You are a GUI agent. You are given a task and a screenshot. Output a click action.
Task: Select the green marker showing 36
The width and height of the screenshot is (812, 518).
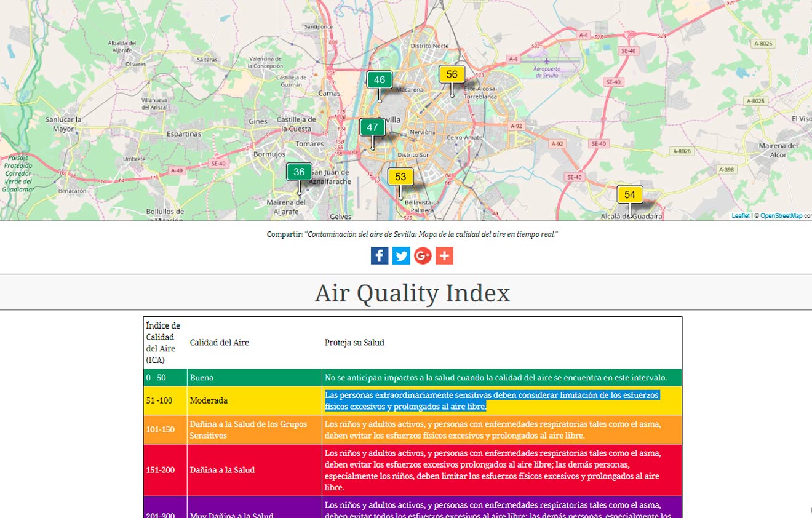coord(299,172)
